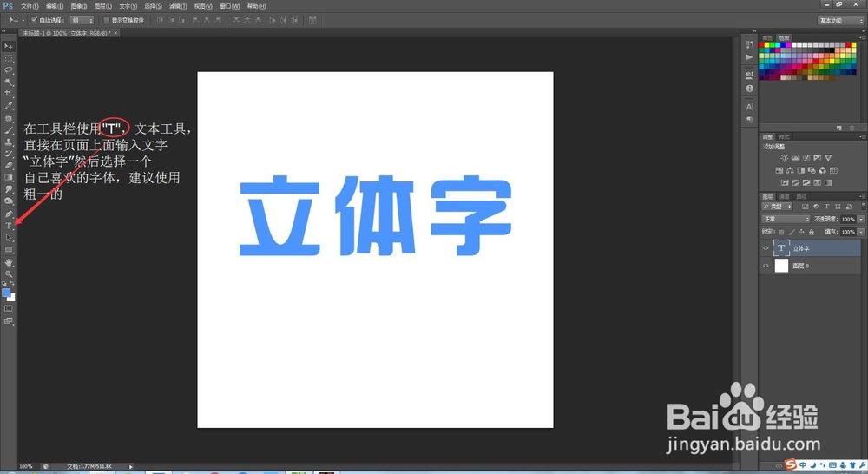
Task: Open the History panel icon
Action: point(750,44)
